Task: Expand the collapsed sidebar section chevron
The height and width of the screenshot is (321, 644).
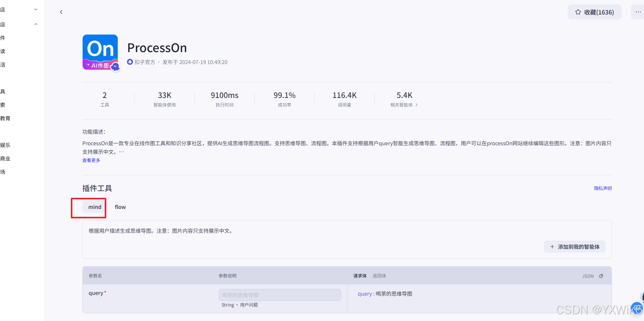Action: [36, 10]
